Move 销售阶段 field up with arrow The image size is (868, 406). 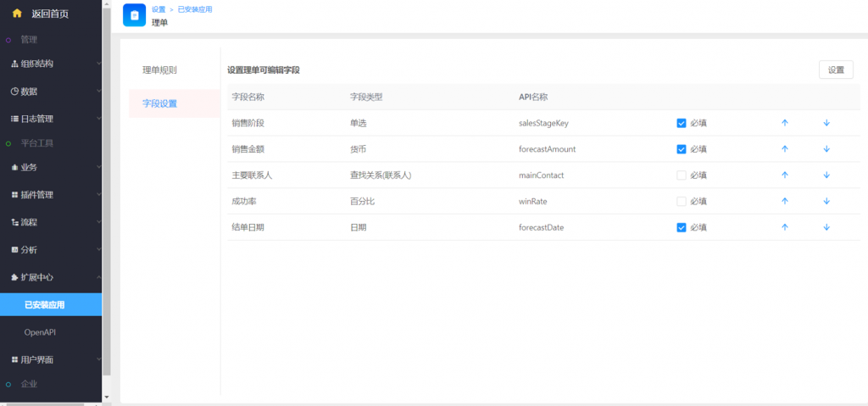(784, 123)
